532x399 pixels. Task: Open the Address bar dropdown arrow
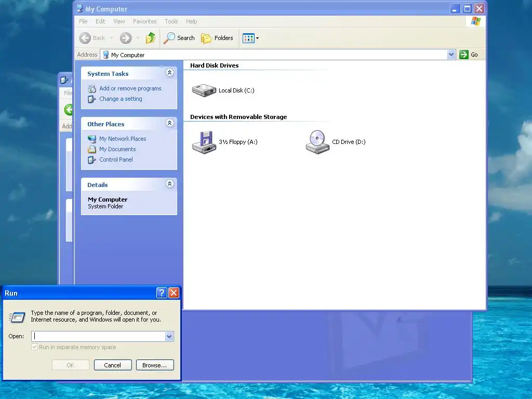coord(451,55)
